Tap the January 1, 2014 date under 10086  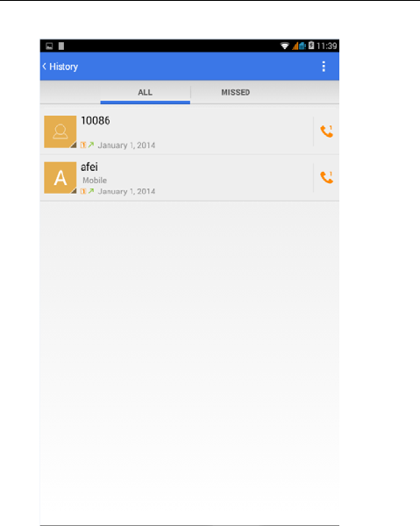126,146
